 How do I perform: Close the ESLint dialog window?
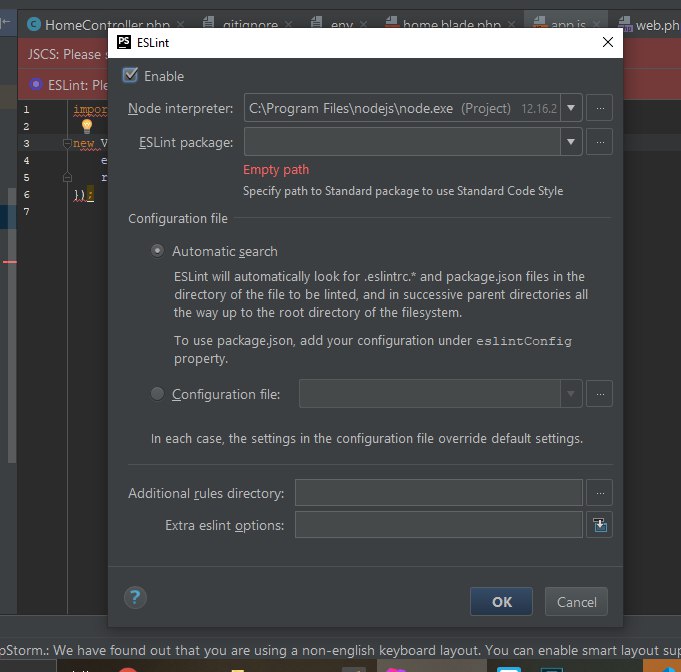pyautogui.click(x=608, y=42)
